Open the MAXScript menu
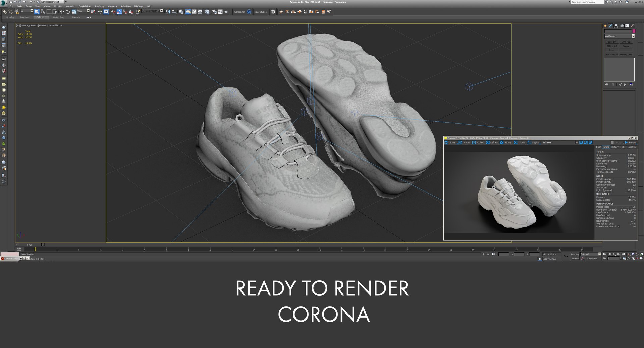 point(139,6)
